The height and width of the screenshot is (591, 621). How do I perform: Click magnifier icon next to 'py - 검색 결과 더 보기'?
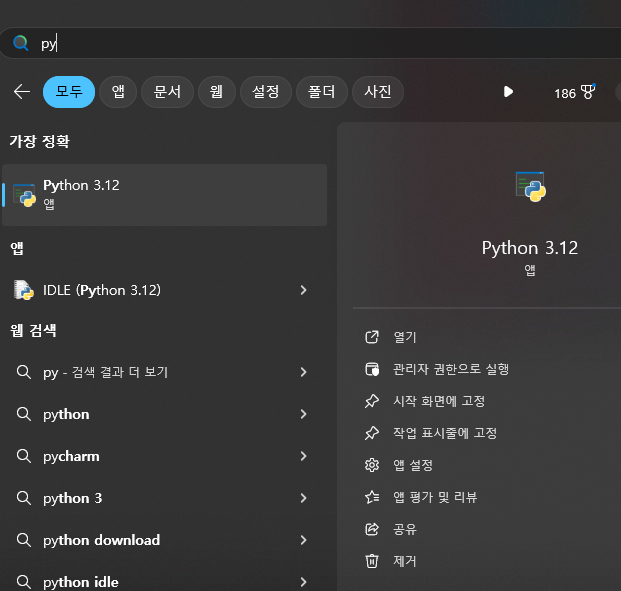[24, 372]
